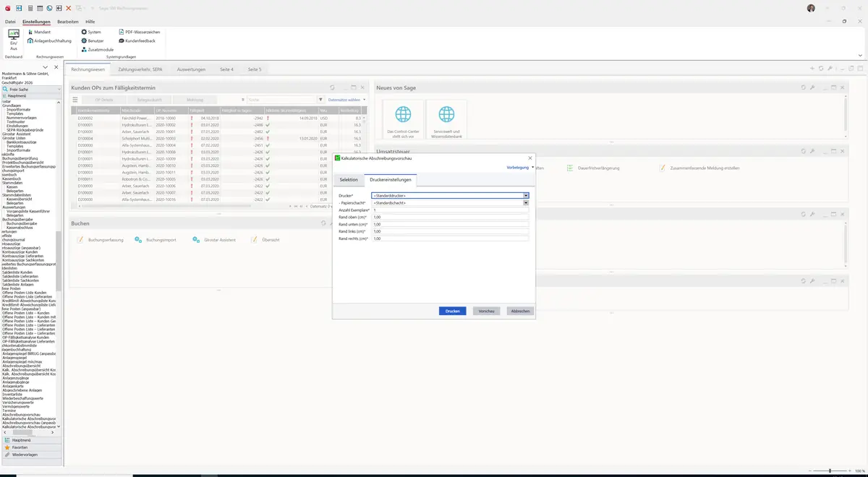Open Zusammenfassende Meldung erstellen

[699, 168]
